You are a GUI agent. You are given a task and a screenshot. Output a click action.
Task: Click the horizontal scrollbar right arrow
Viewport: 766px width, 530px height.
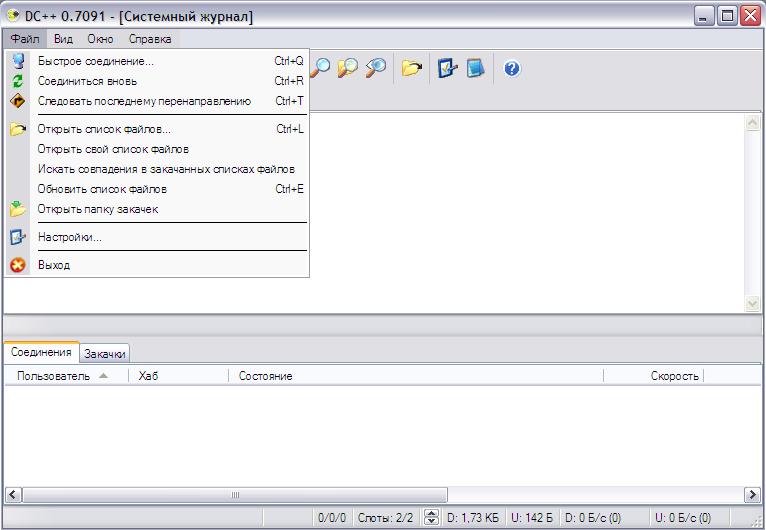753,494
